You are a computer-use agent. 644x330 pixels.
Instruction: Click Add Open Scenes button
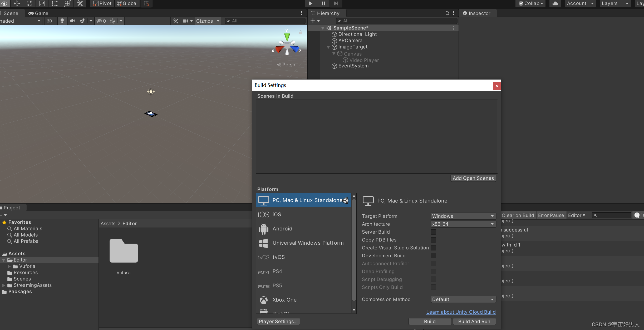coord(473,178)
